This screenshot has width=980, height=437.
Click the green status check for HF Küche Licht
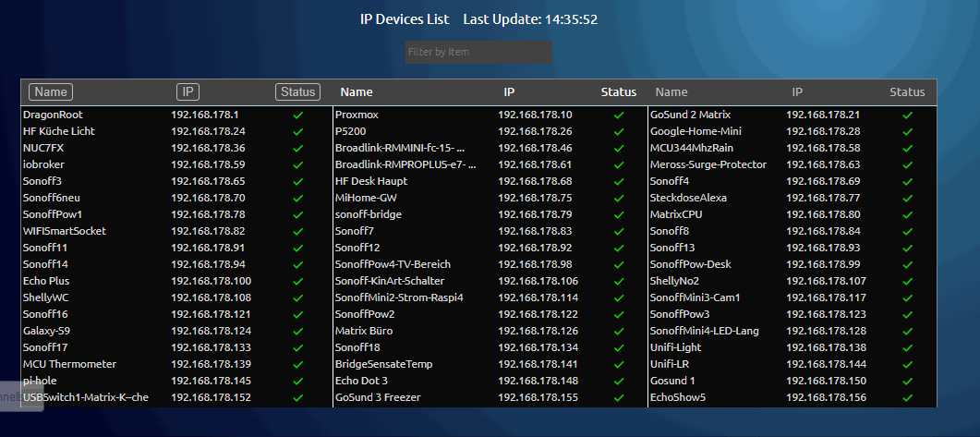tap(298, 132)
